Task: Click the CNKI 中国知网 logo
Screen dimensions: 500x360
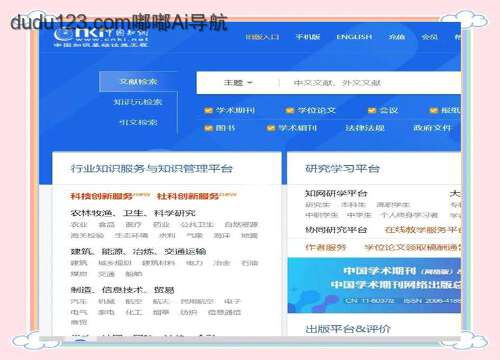Action: [x=101, y=37]
